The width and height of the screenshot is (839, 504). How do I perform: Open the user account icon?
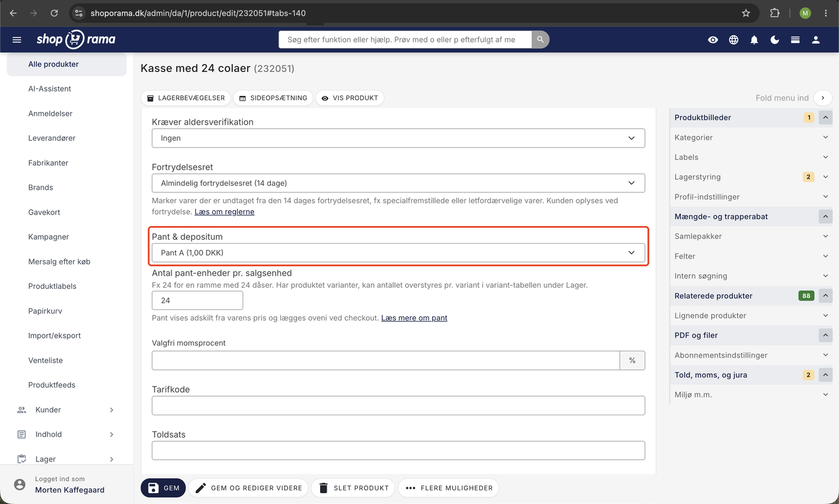(816, 40)
